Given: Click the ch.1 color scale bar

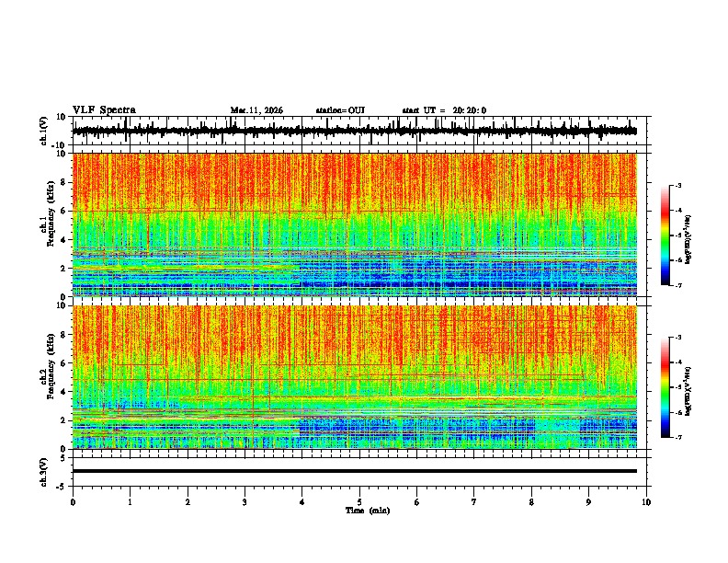Looking at the screenshot, I should click(665, 236).
